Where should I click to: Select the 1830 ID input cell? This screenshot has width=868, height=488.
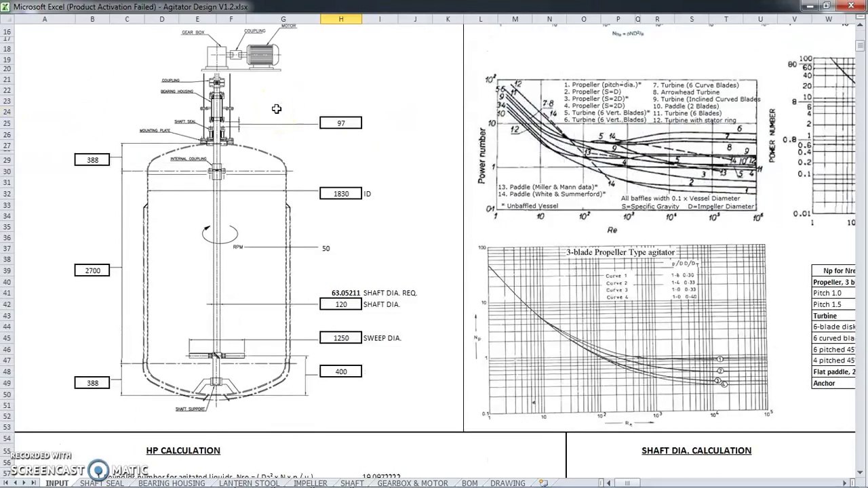click(x=340, y=194)
